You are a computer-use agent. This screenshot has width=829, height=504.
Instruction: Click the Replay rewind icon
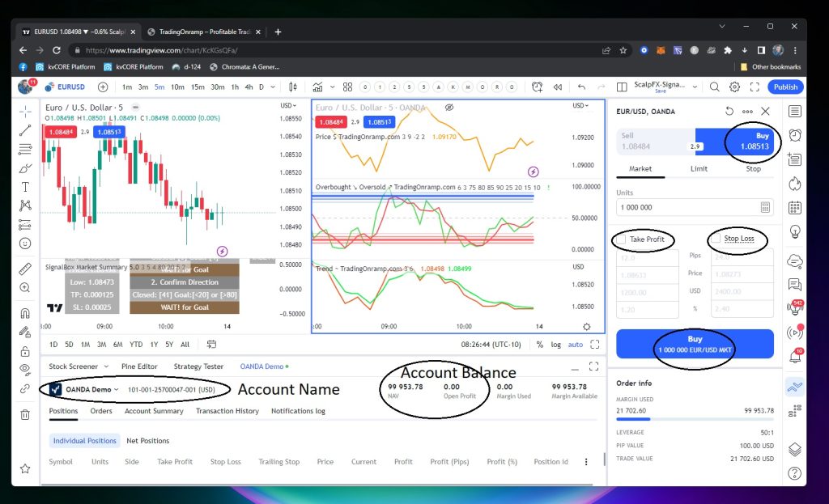[558, 87]
